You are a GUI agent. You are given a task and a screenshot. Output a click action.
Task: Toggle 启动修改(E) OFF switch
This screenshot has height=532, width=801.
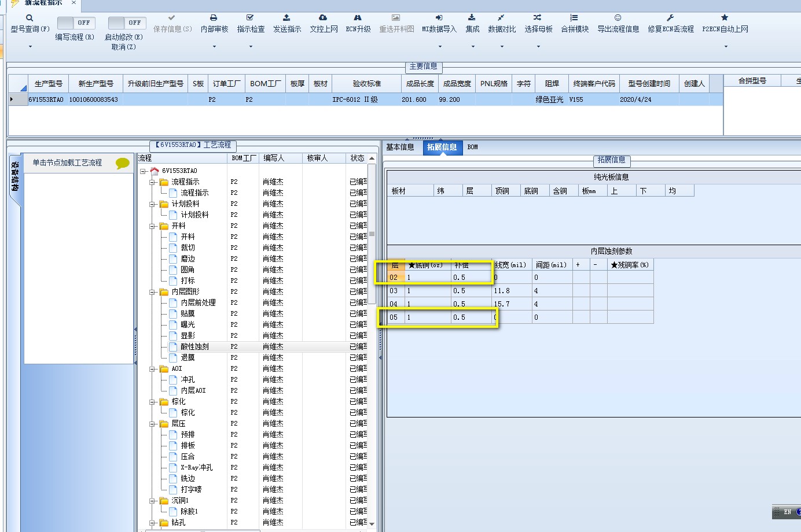(127, 23)
